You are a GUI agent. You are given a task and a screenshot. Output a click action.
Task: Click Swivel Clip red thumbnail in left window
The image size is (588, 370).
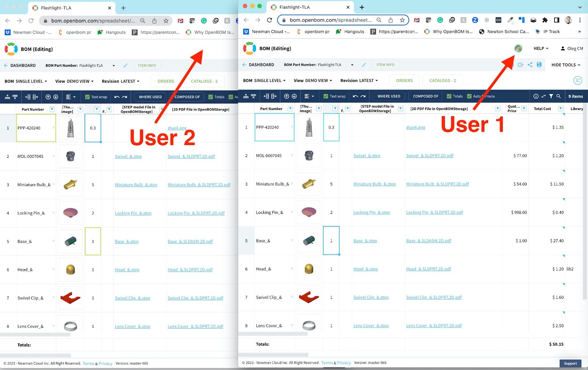click(70, 298)
